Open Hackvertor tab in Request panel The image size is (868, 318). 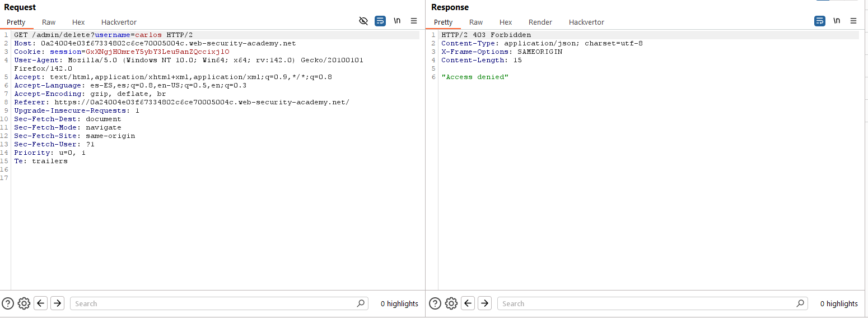119,22
